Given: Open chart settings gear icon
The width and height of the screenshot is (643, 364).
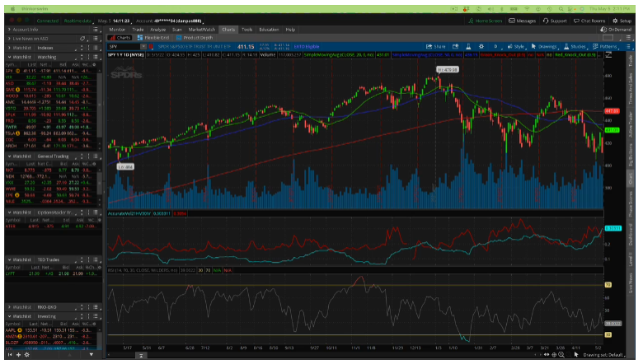Looking at the screenshot, I should (481, 47).
